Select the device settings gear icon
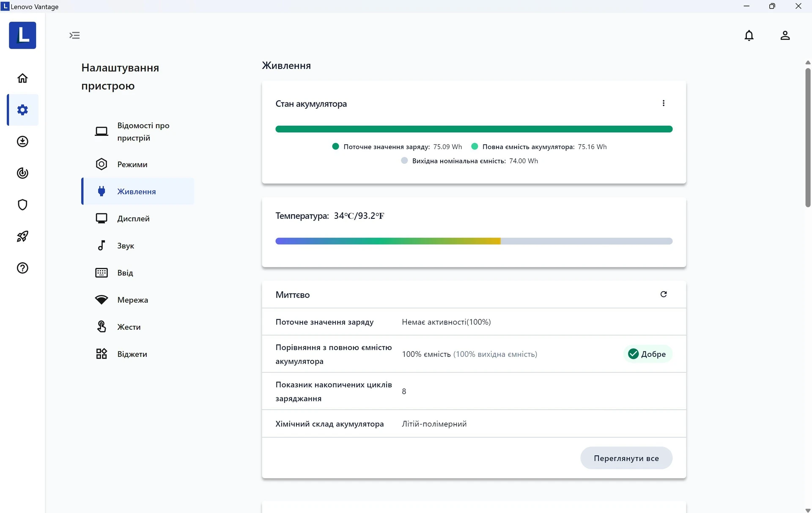The width and height of the screenshot is (812, 513). click(x=22, y=110)
